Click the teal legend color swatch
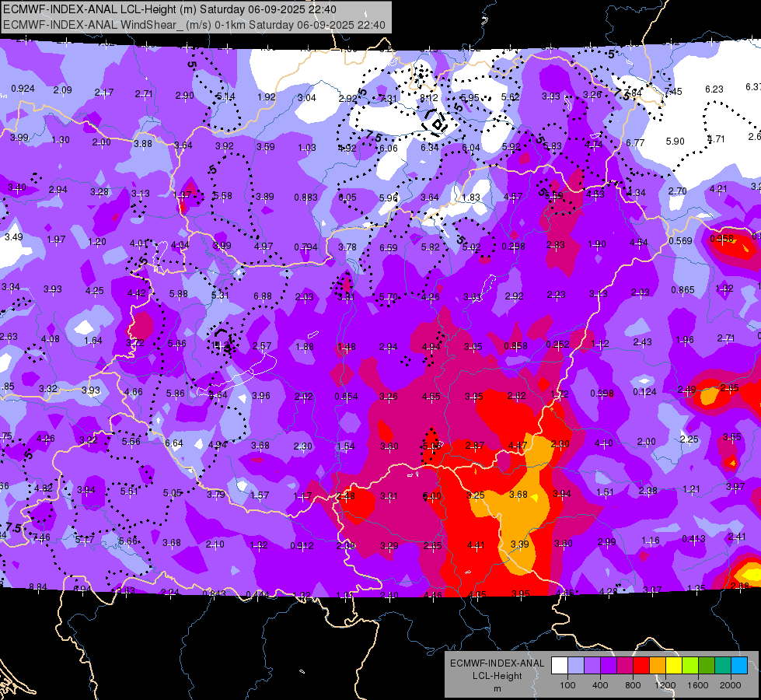This screenshot has height=700, width=761. click(723, 665)
